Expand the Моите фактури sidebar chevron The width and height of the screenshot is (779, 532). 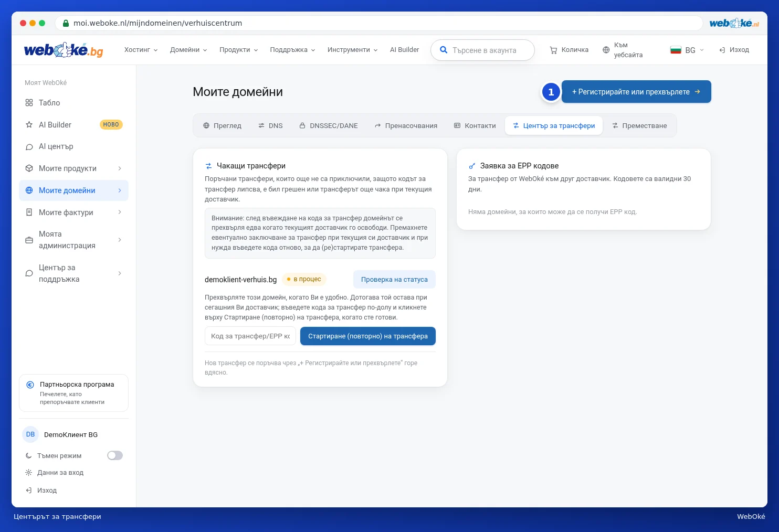(x=120, y=212)
